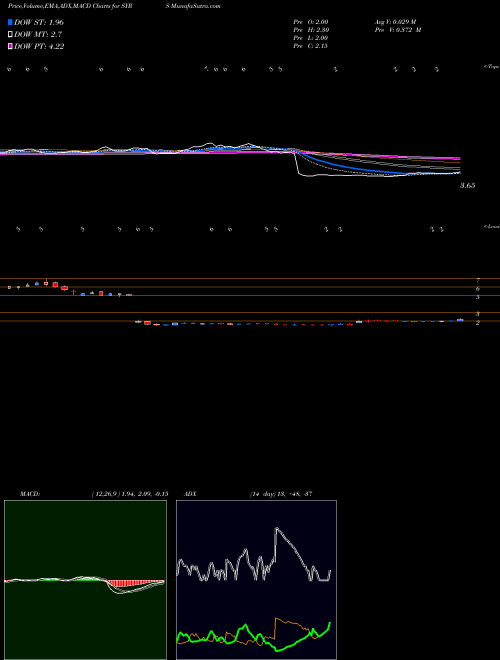Click the ADX (14 day) values text
The height and width of the screenshot is (660, 500).
tap(281, 494)
